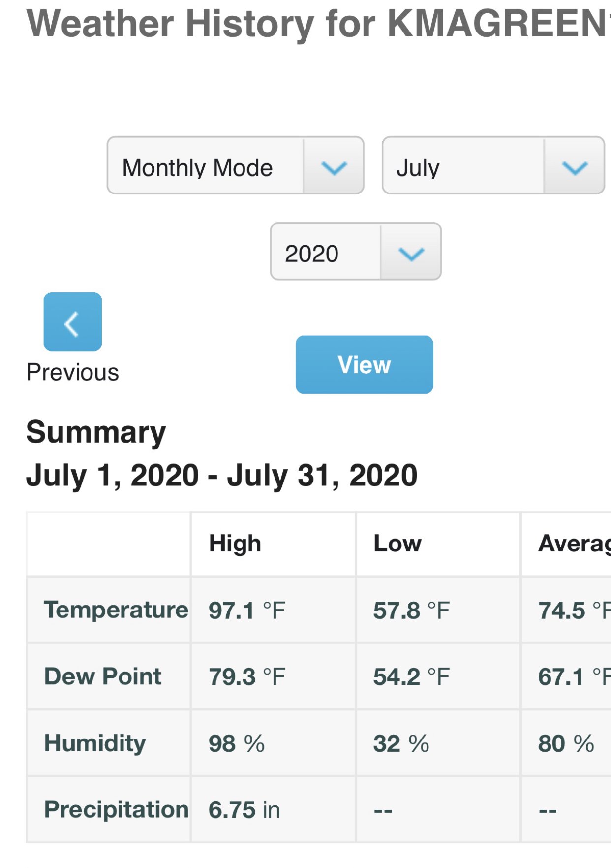Image resolution: width=611 pixels, height=868 pixels.
Task: Click the Dew Point row label
Action: 103,676
